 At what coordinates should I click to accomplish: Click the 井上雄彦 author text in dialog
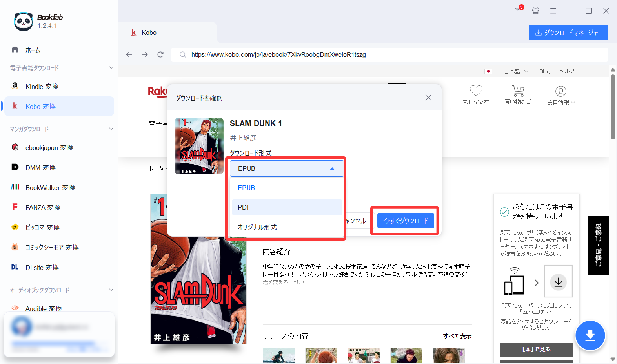pyautogui.click(x=243, y=138)
